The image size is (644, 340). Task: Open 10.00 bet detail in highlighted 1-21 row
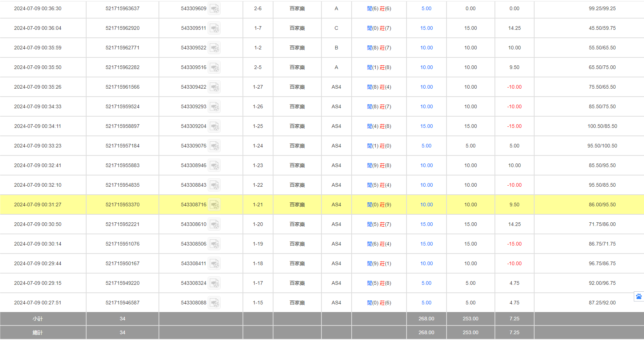click(426, 205)
